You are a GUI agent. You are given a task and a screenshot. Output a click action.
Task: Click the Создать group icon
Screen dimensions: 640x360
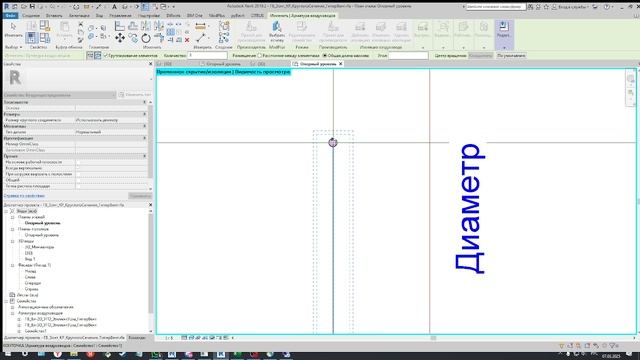click(224, 26)
